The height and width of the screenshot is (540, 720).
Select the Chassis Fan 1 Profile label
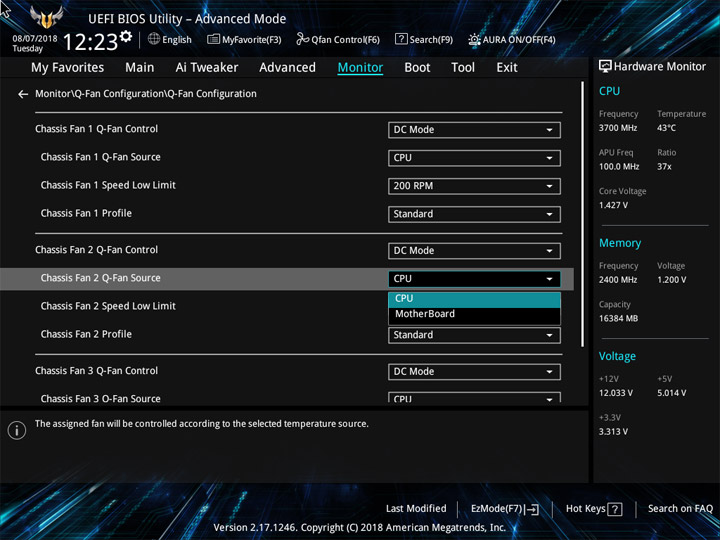[x=86, y=213]
